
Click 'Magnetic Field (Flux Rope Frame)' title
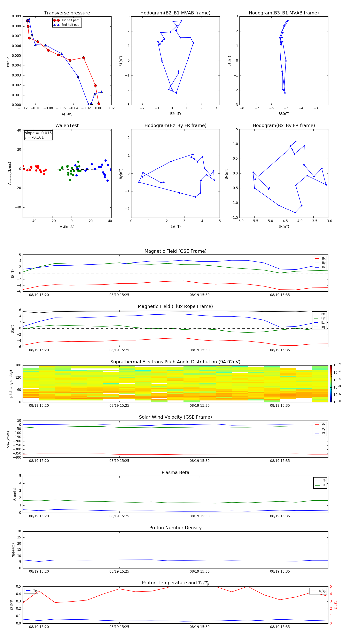point(175,307)
